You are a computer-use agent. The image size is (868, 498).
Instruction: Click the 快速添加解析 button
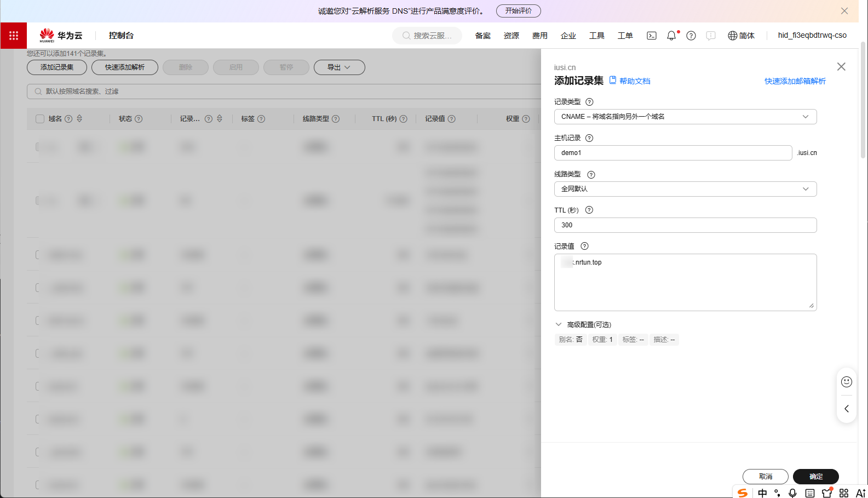[x=125, y=67]
